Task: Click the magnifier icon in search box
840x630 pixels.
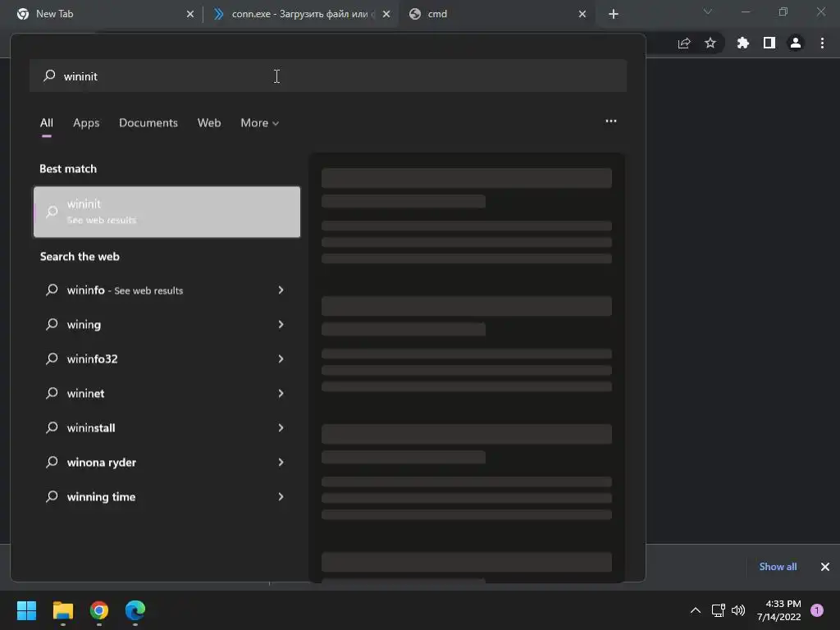Action: tap(49, 75)
